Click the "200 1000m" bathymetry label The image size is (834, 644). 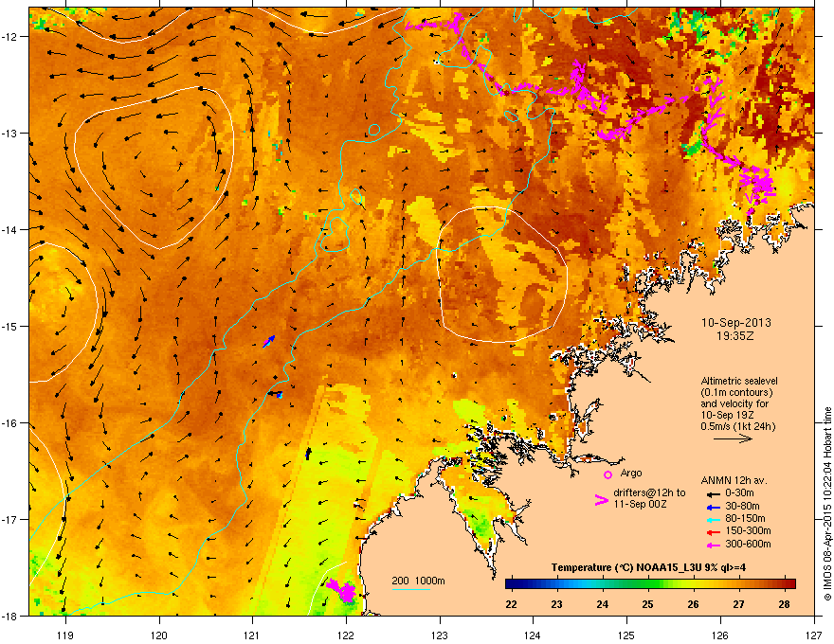(x=418, y=581)
